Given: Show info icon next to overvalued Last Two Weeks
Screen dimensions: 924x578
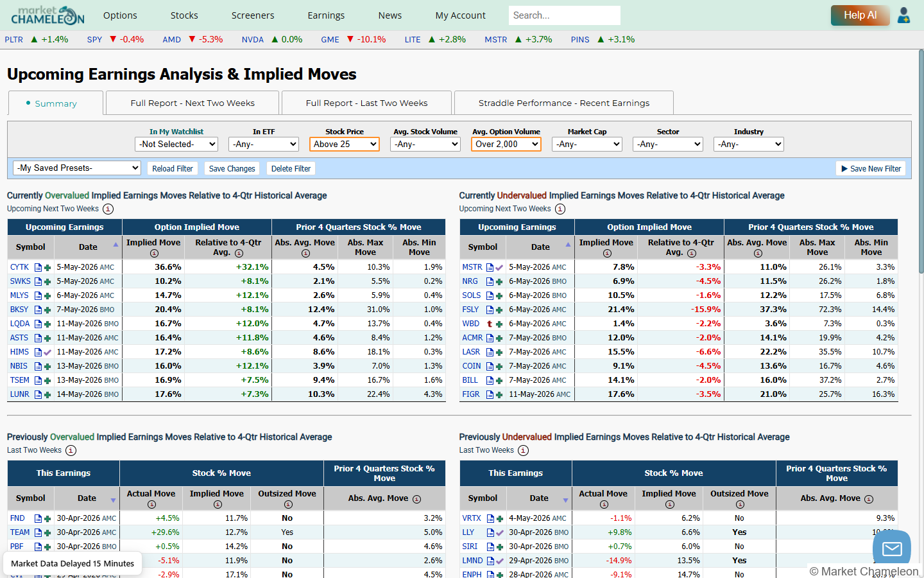Looking at the screenshot, I should (x=71, y=450).
